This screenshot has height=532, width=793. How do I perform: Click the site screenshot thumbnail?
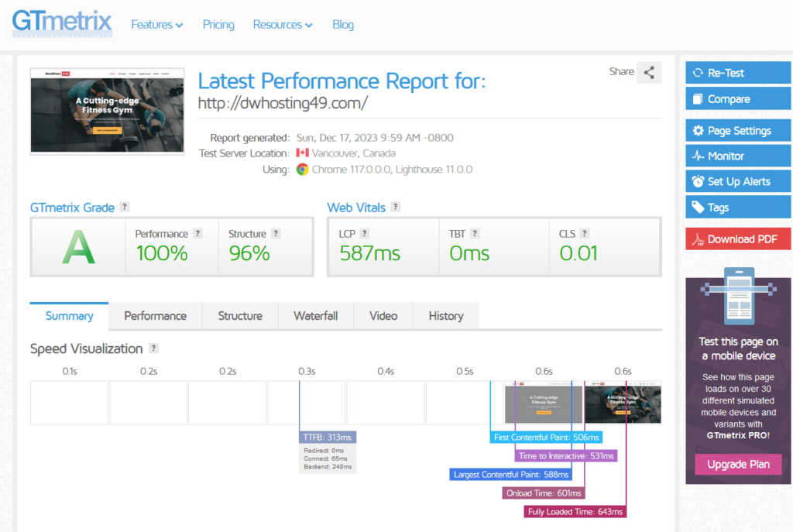click(107, 112)
